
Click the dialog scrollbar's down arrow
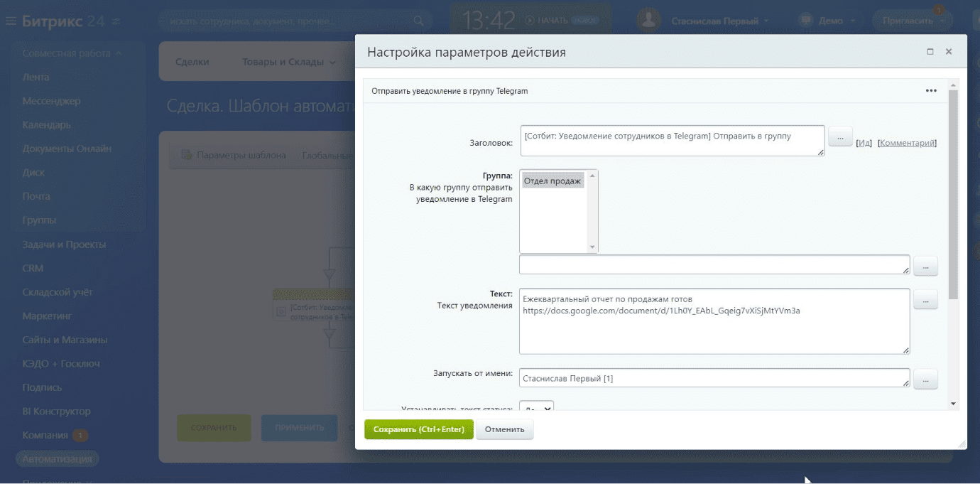point(954,404)
